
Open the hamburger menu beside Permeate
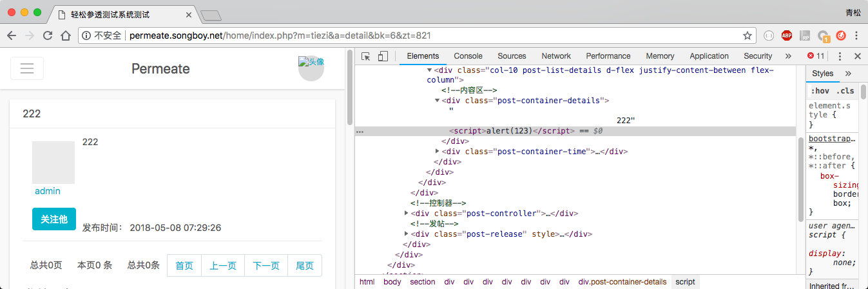point(27,68)
